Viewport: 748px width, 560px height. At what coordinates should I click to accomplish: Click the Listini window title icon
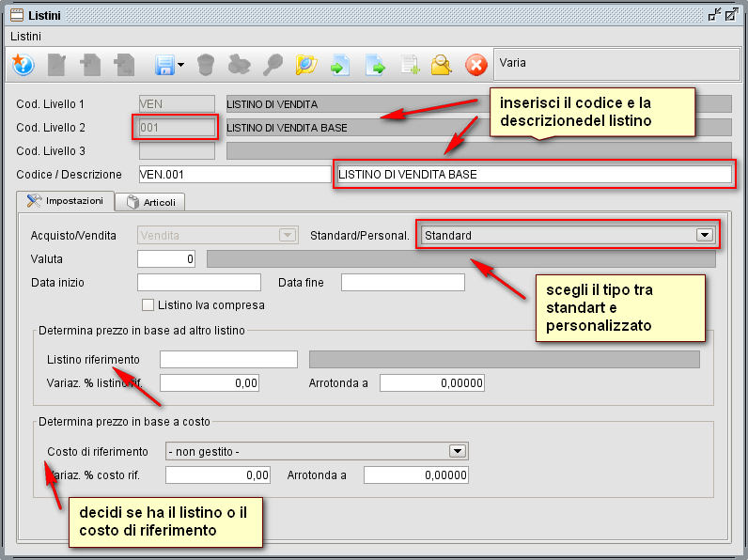(x=17, y=15)
